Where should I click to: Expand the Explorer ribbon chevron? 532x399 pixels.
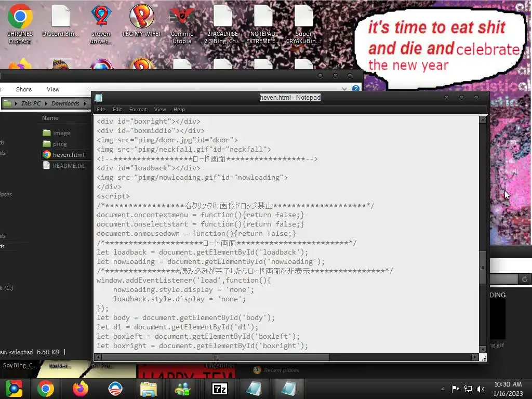pyautogui.click(x=344, y=89)
